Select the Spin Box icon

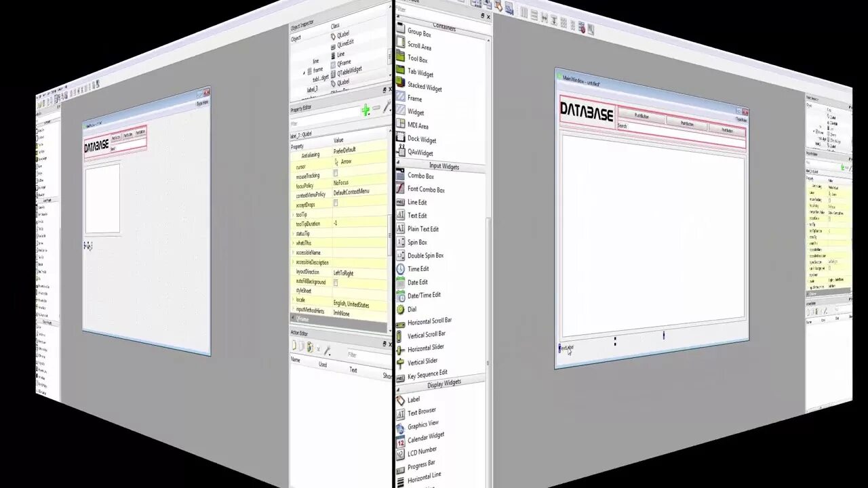point(400,242)
